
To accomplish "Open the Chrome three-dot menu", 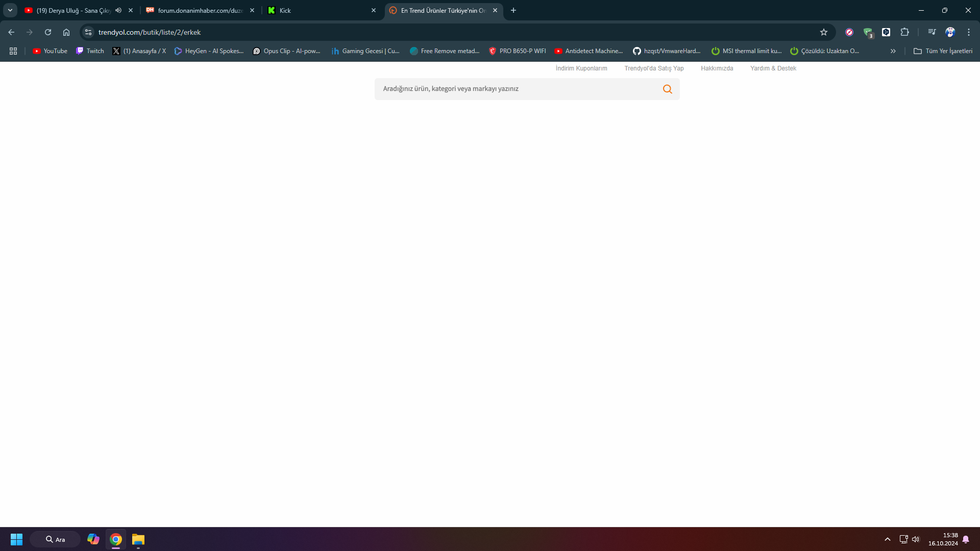I will (969, 32).
